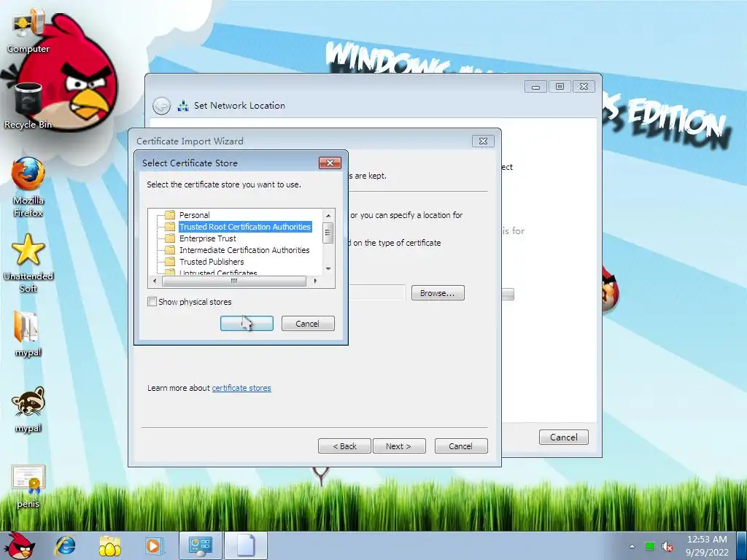Click the store list vertical scroll thumb
Viewport: 747px width, 560px height.
tap(328, 233)
